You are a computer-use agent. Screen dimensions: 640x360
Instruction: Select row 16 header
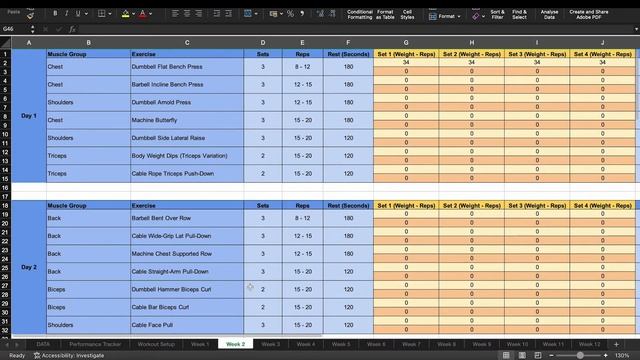(x=5, y=188)
